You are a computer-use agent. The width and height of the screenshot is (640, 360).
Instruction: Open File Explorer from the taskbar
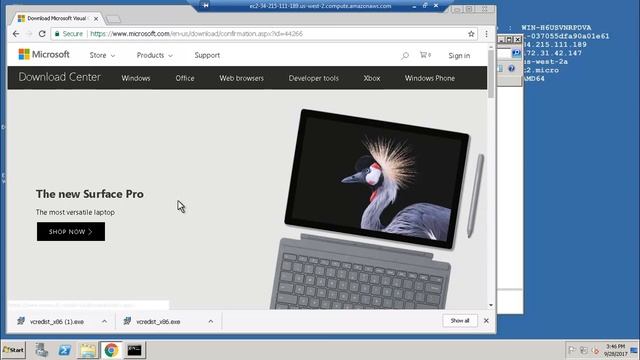(x=88, y=350)
